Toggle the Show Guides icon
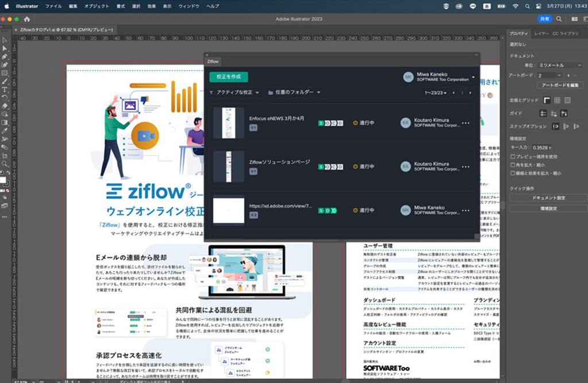Screen dimensions: 588x383 pyautogui.click(x=543, y=113)
